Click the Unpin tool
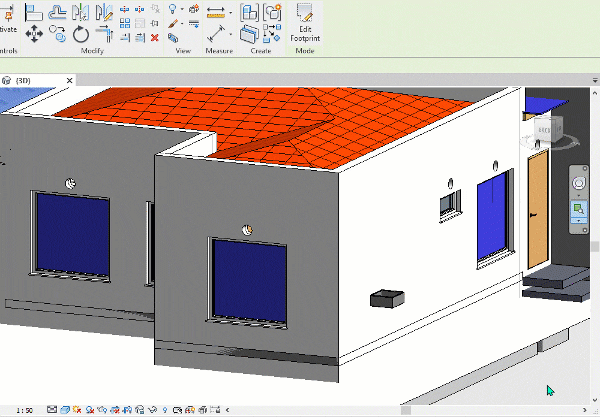Viewport: 600px width, 417px height. pyautogui.click(x=155, y=9)
